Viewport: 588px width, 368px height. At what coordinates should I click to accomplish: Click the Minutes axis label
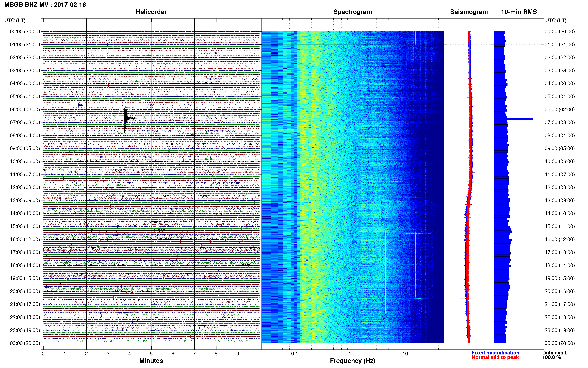point(151,361)
